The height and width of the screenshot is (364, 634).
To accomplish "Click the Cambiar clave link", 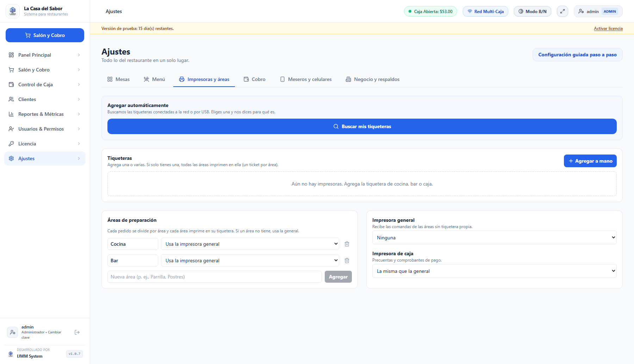I will click(x=41, y=335).
